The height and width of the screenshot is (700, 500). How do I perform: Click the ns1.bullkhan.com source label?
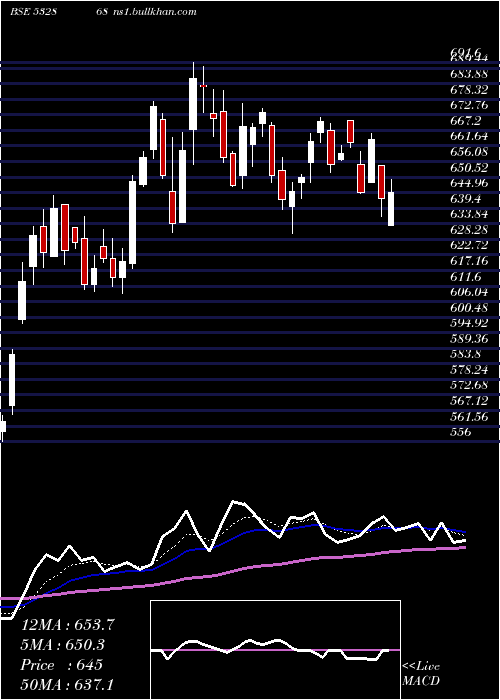tap(154, 12)
